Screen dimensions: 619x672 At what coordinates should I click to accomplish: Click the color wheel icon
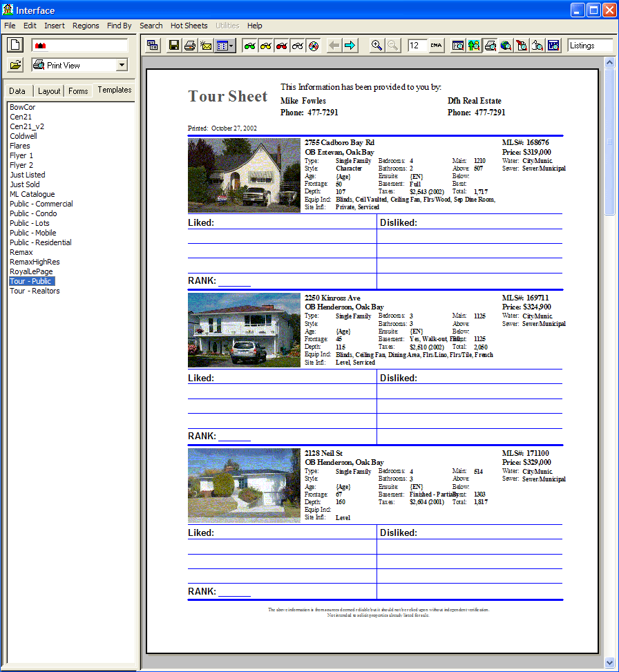click(x=314, y=46)
